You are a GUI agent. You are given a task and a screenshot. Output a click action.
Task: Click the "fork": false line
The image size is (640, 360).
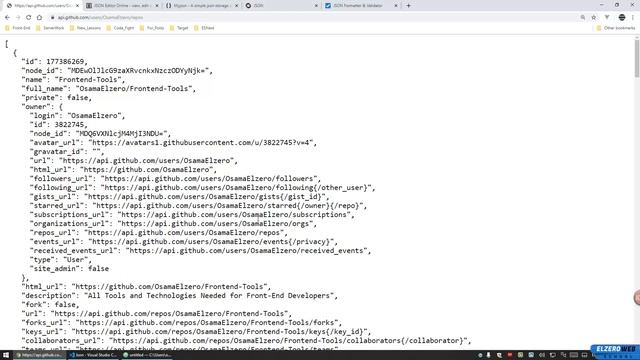(x=51, y=304)
